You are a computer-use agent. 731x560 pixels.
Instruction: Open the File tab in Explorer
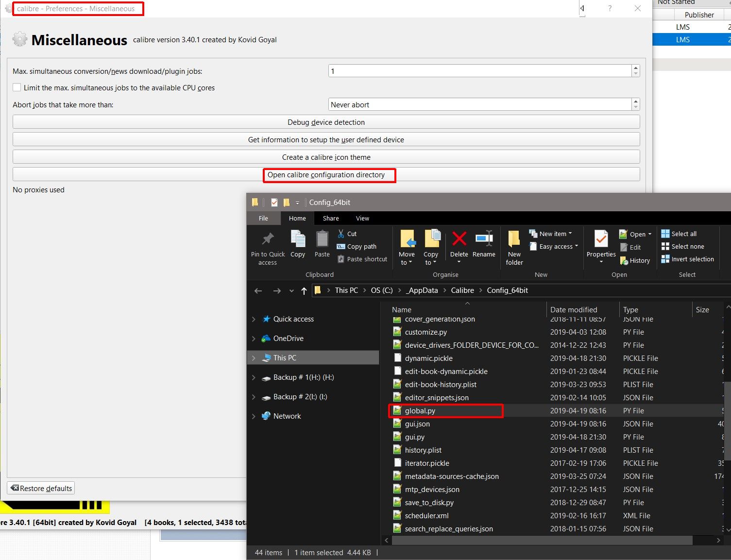click(x=263, y=218)
